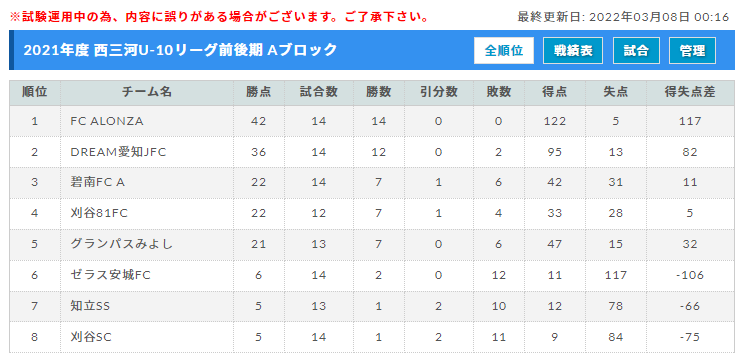The height and width of the screenshot is (361, 748).
Task: Select the 知立SS team name
Action: (90, 306)
